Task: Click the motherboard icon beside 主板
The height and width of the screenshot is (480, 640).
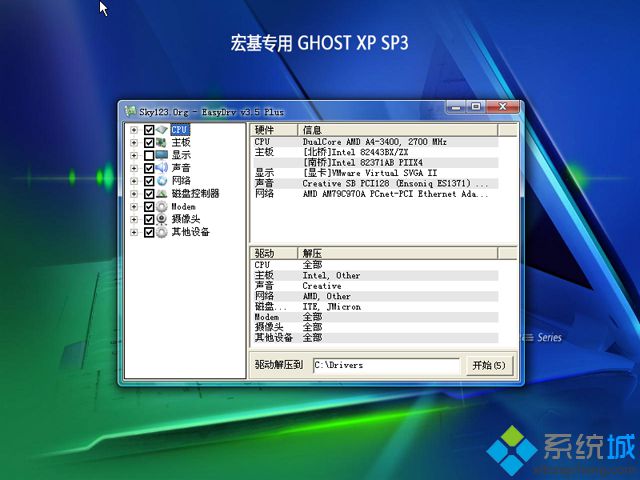Action: tap(162, 142)
